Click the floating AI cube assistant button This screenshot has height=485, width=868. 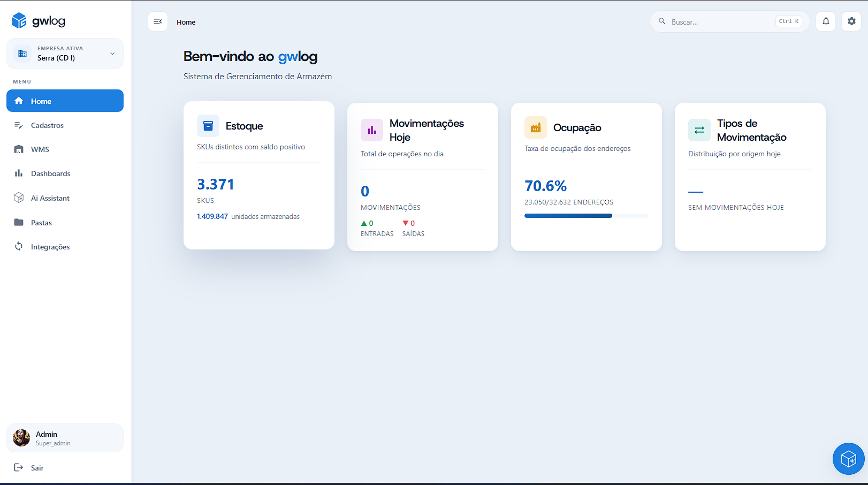pyautogui.click(x=849, y=459)
